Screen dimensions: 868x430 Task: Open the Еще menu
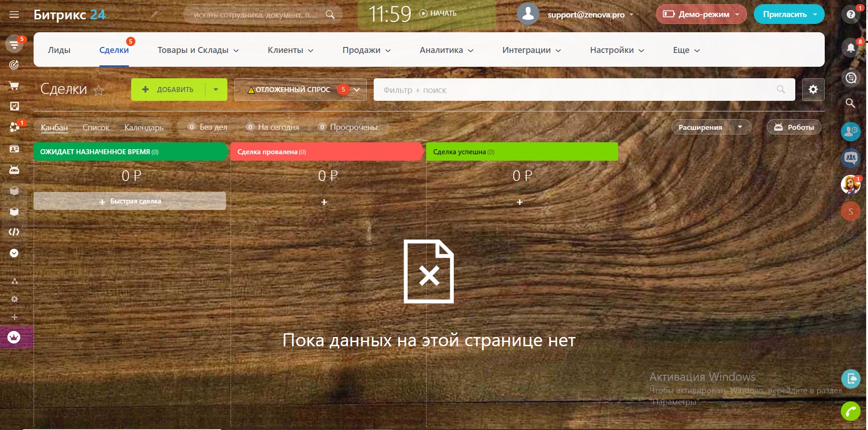(686, 50)
